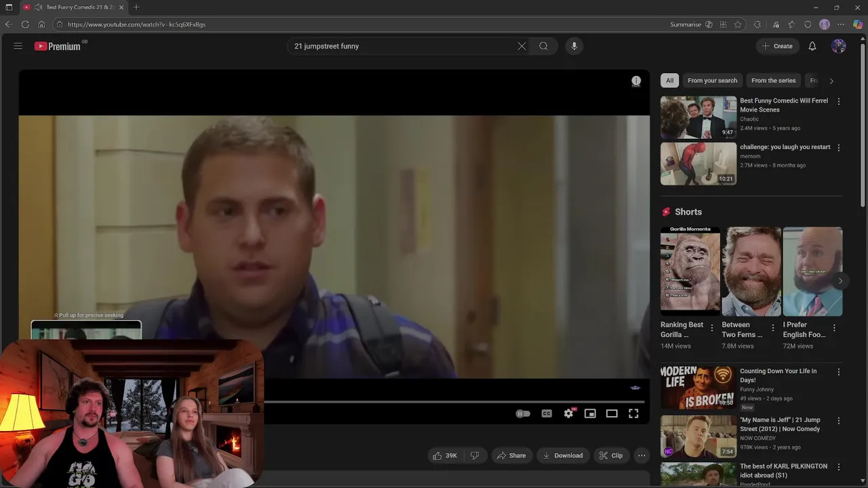The height and width of the screenshot is (488, 868).
Task: Open Edge profile avatar
Action: click(825, 24)
